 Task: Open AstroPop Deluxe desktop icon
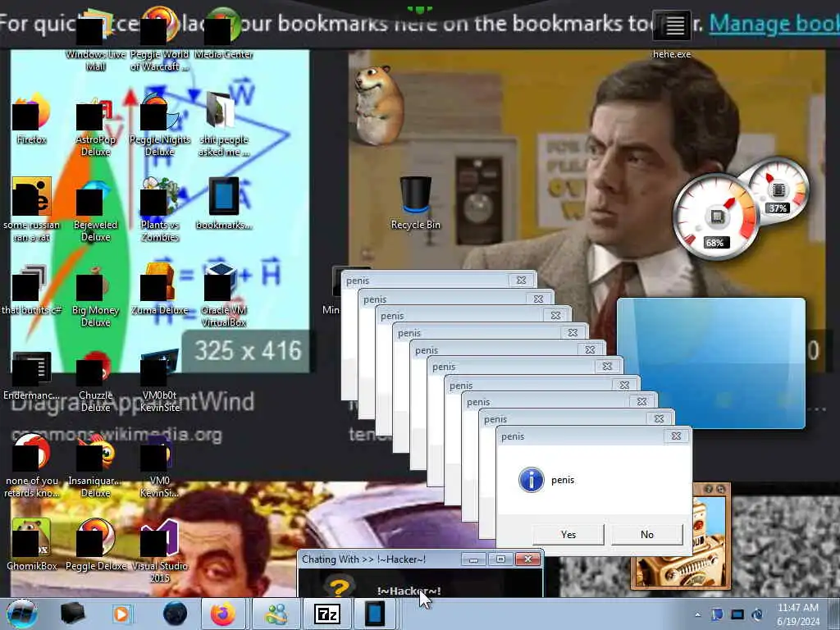point(95,127)
